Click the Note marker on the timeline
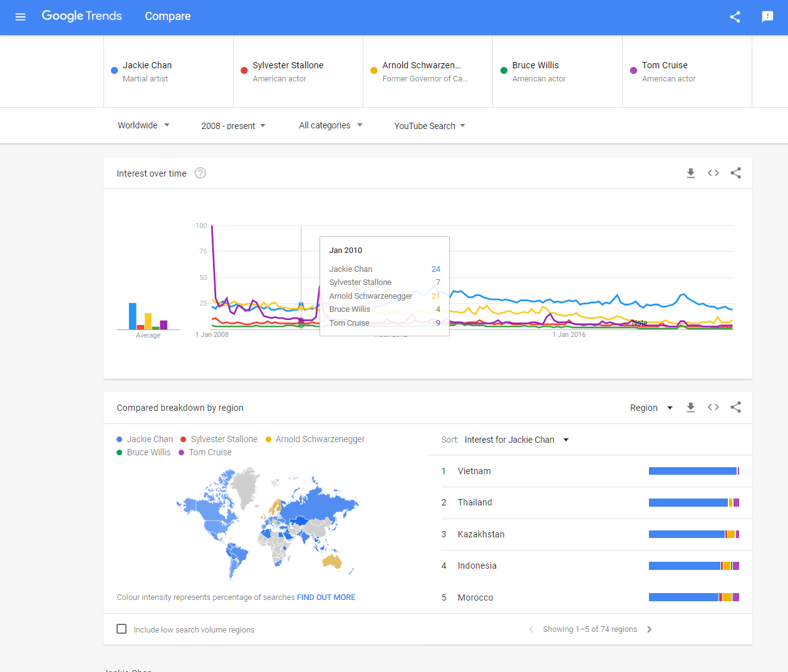Viewport: 788px width, 672px height. coord(640,323)
